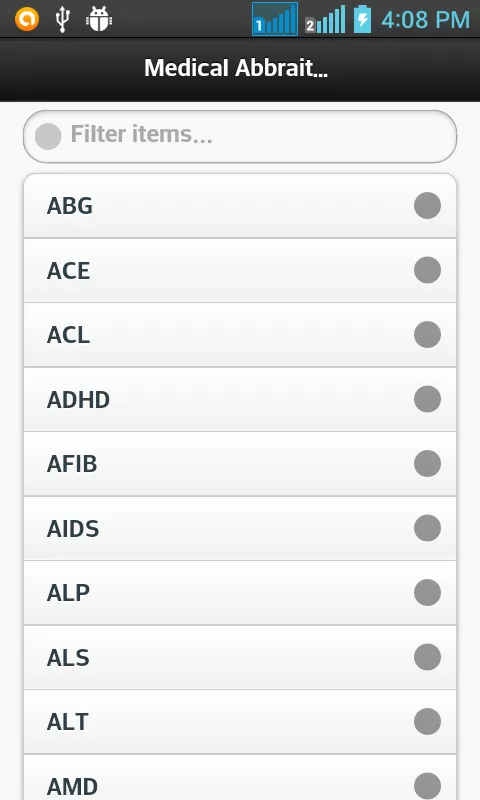Tap the circular icon on the AFIB row
This screenshot has width=480, height=800.
(427, 464)
